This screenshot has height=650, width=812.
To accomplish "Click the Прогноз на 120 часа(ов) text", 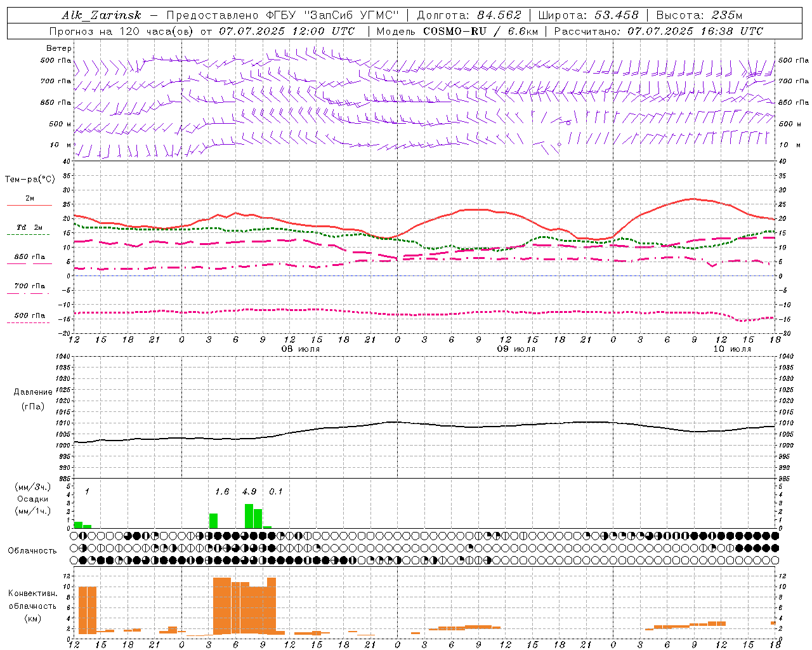I will tap(122, 31).
